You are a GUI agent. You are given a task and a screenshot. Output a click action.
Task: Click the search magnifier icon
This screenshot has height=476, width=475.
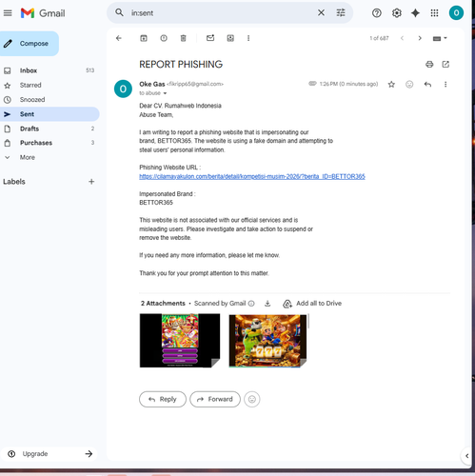click(x=119, y=12)
